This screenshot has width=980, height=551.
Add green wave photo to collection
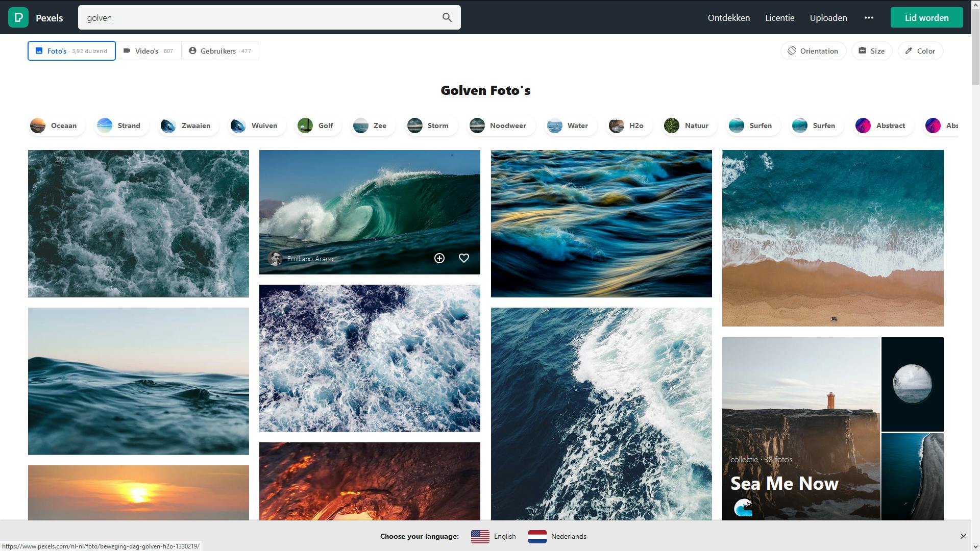pos(439,258)
